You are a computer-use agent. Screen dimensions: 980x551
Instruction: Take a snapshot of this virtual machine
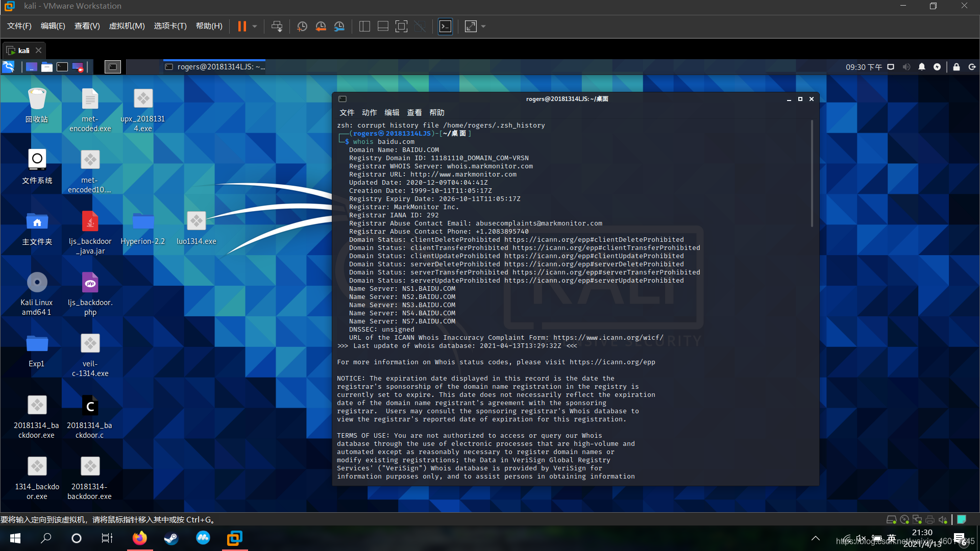pos(302,26)
